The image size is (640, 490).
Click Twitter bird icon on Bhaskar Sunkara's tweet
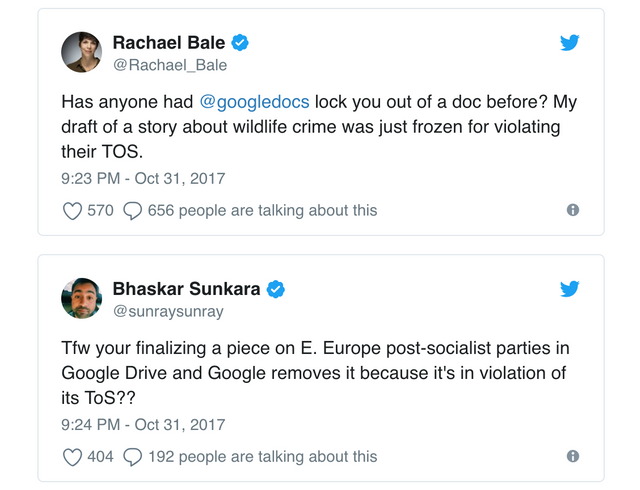pos(570,289)
